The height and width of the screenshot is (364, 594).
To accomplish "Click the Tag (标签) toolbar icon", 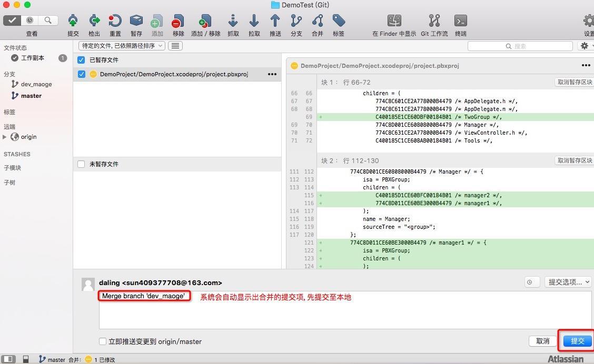I will [x=339, y=21].
